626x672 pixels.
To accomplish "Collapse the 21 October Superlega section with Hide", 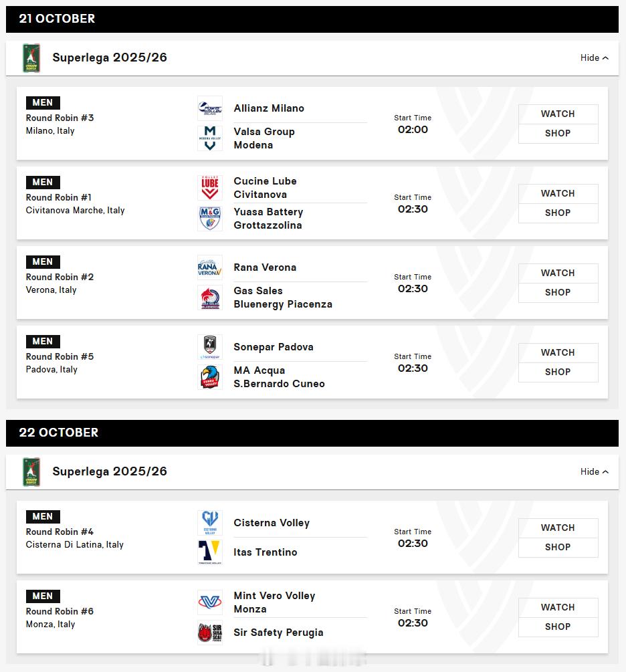I will [x=595, y=58].
